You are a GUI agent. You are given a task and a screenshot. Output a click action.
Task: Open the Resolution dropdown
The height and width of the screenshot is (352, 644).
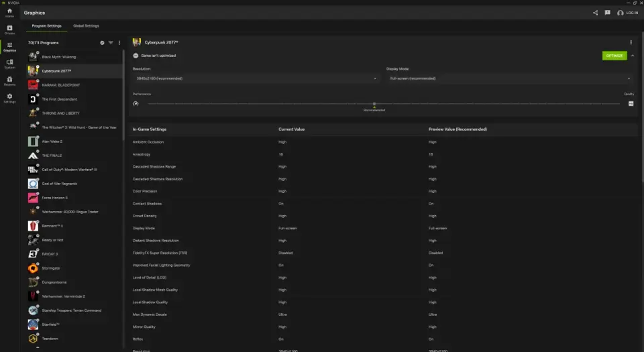[256, 78]
